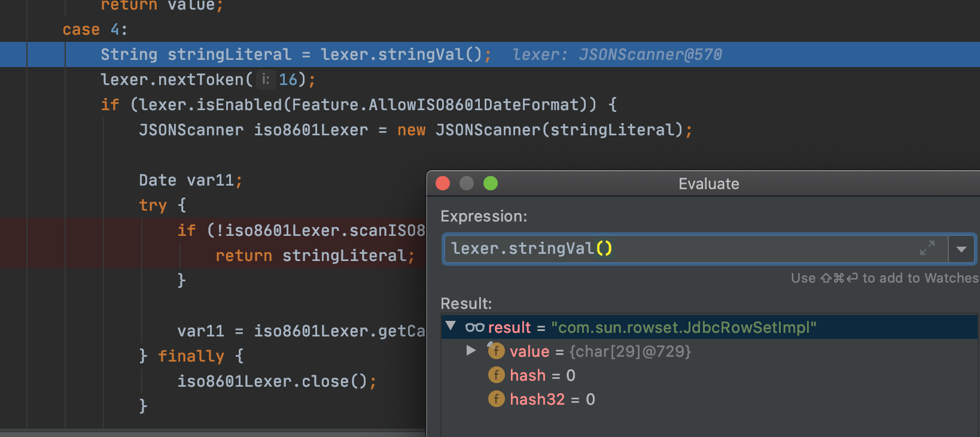Select the hash32 = 0 row

[552, 399]
